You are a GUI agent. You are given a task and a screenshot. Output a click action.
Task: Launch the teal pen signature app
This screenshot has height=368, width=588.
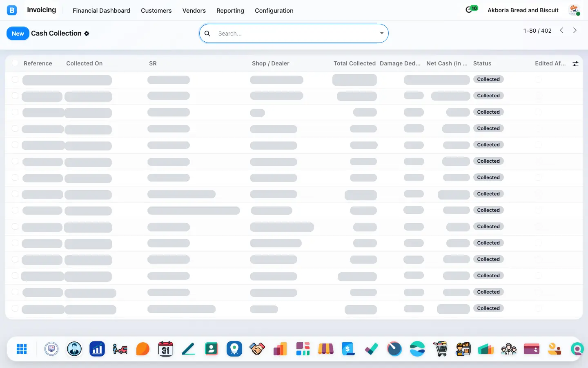pos(188,349)
